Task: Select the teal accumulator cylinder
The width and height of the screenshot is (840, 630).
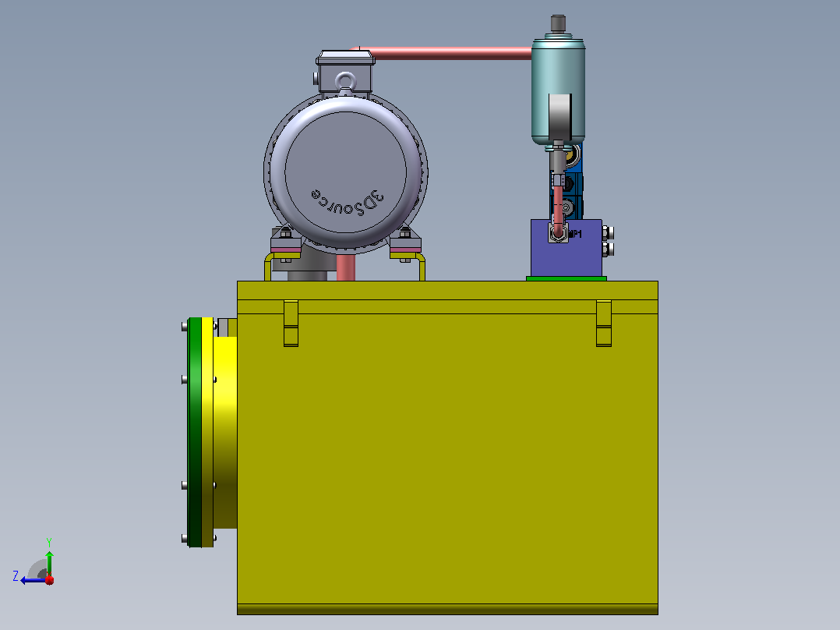Action: click(558, 91)
